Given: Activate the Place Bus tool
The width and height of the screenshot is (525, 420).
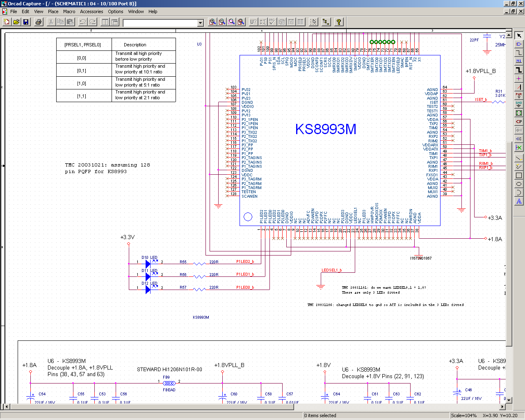Looking at the screenshot, I should click(x=519, y=70).
